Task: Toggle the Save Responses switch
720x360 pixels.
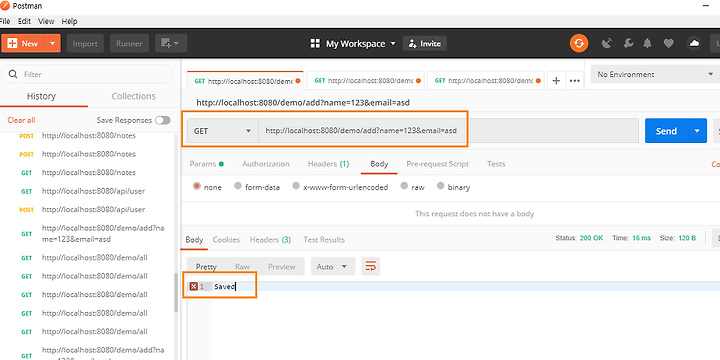Action: tap(163, 120)
